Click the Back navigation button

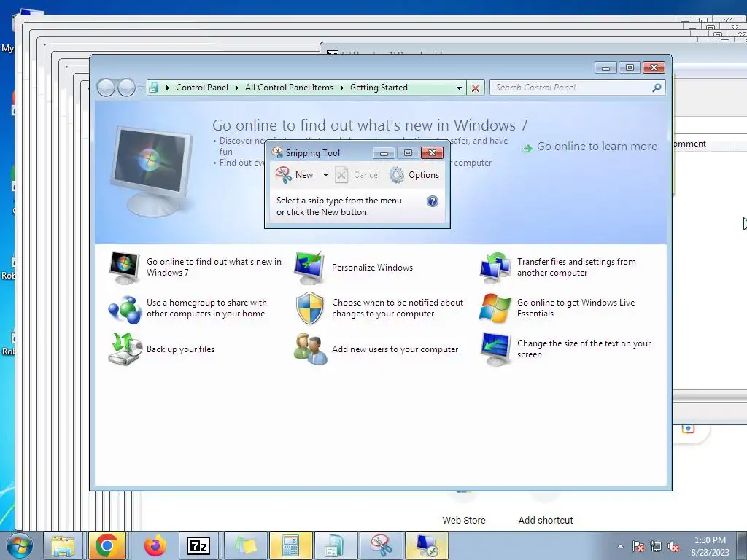pos(106,87)
